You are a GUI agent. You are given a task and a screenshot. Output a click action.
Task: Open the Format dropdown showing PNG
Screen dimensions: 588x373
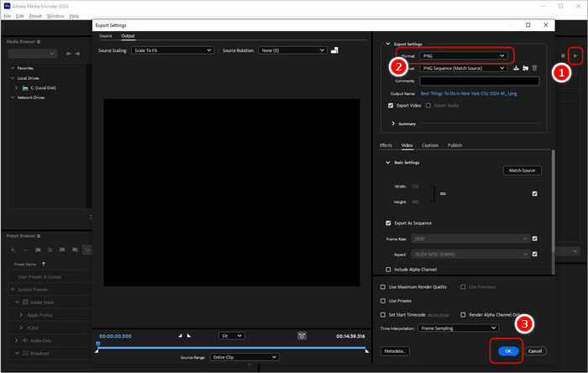(464, 55)
